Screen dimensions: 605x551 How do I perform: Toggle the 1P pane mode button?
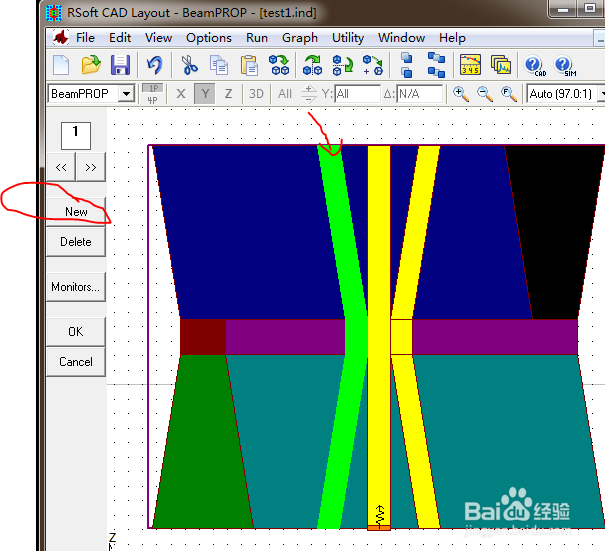[153, 88]
